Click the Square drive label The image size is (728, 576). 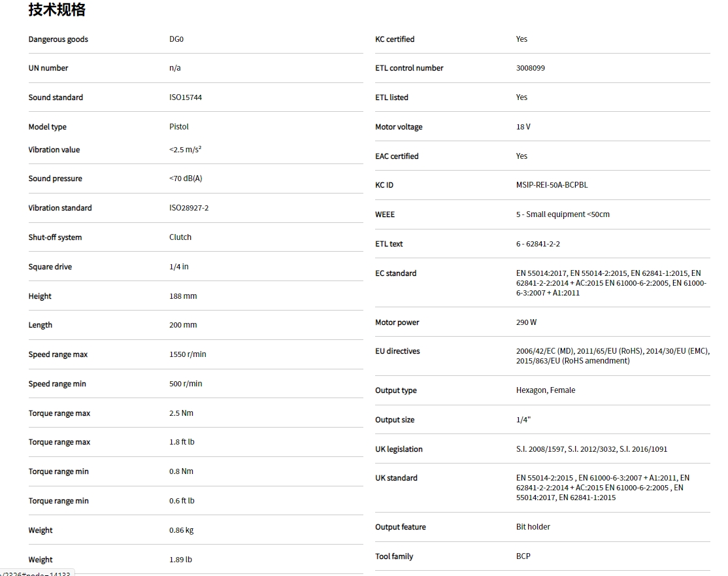[50, 267]
